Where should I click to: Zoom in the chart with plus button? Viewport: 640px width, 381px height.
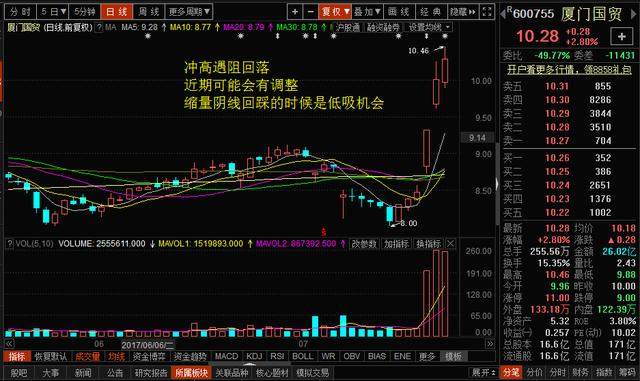[295, 11]
